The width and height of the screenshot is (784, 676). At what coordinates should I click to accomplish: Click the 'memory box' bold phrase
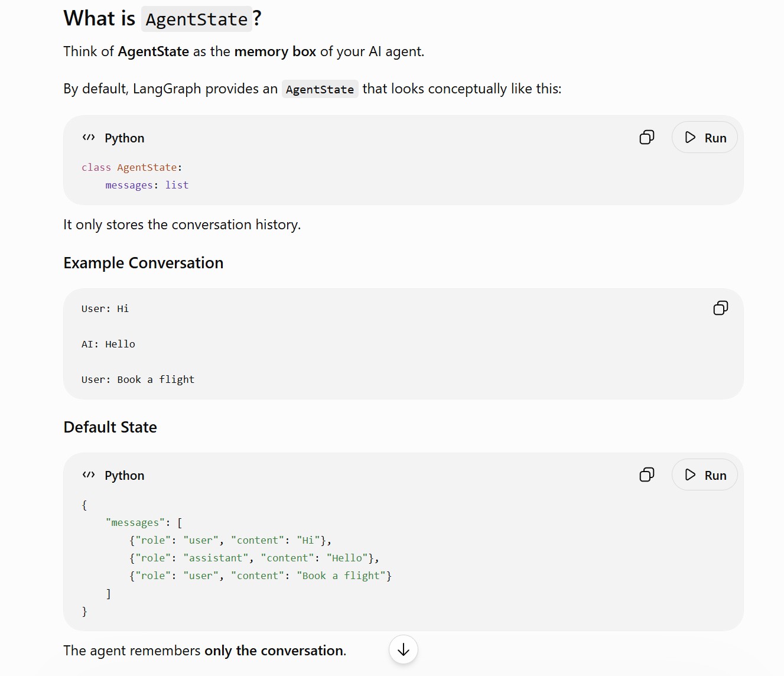point(275,51)
